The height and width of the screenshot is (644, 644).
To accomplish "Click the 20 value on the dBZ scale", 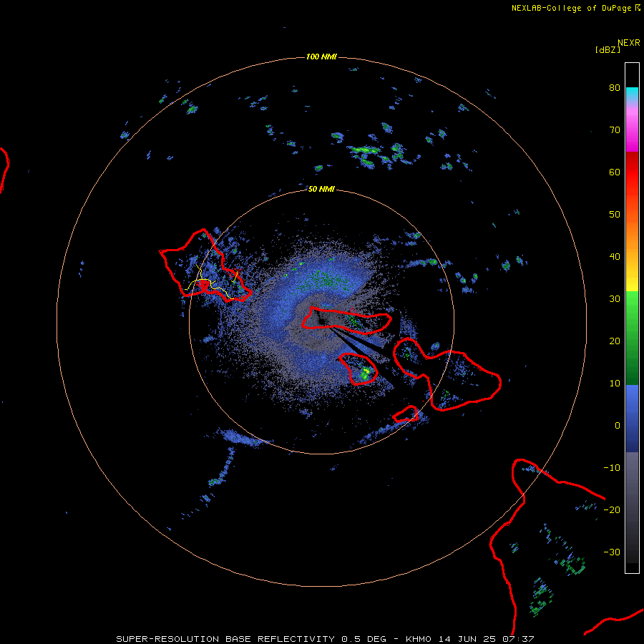I will tap(615, 341).
